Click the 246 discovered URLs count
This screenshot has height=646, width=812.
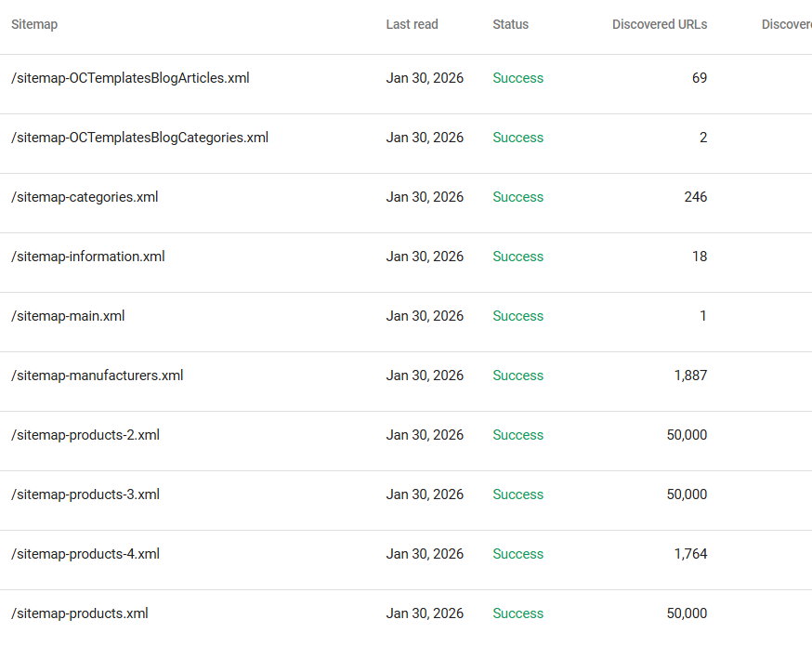coord(695,197)
